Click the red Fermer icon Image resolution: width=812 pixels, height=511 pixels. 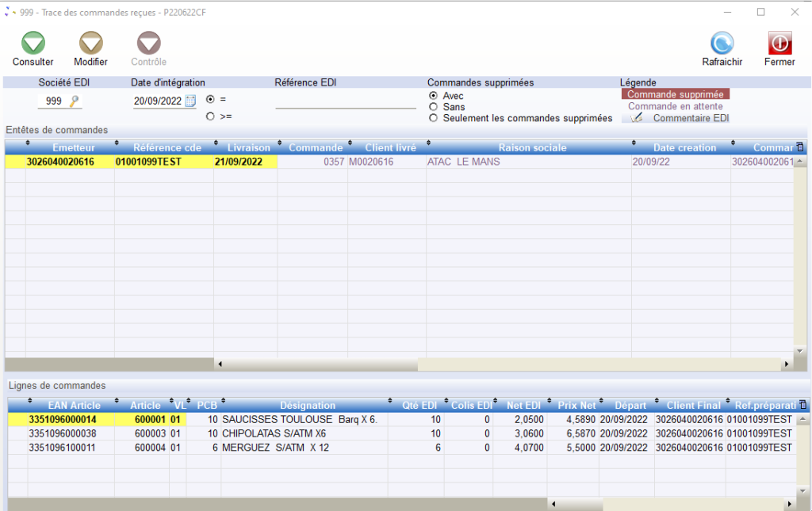779,44
